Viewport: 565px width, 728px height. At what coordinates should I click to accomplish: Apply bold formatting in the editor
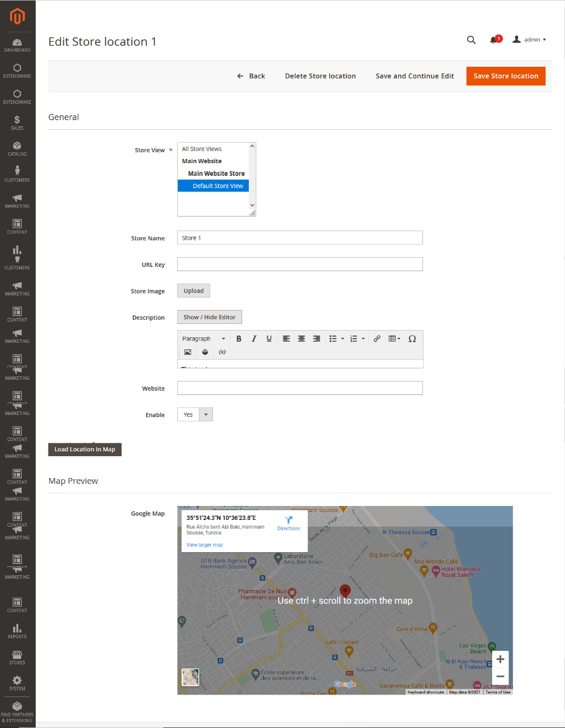(239, 339)
